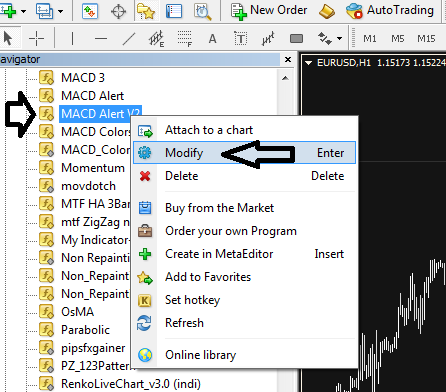446x392 pixels.
Task: Select Parabolic indicator
Action: coord(85,330)
